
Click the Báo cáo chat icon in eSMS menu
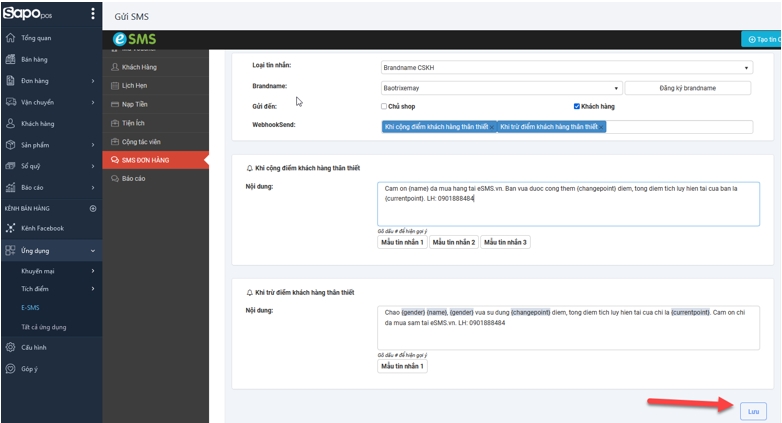(115, 179)
